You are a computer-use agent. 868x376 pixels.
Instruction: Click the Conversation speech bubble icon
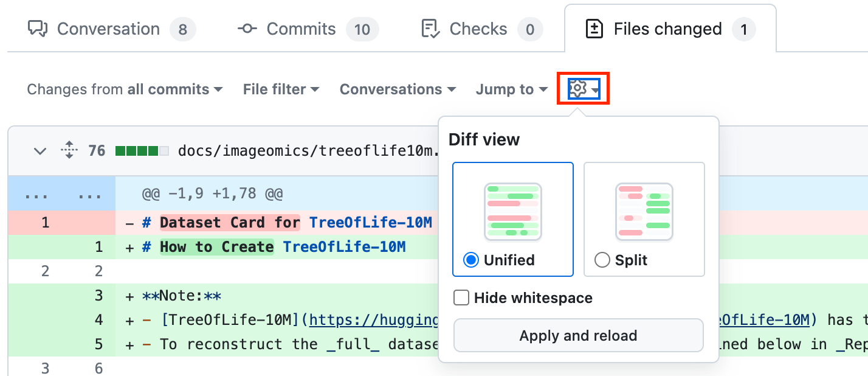point(38,29)
